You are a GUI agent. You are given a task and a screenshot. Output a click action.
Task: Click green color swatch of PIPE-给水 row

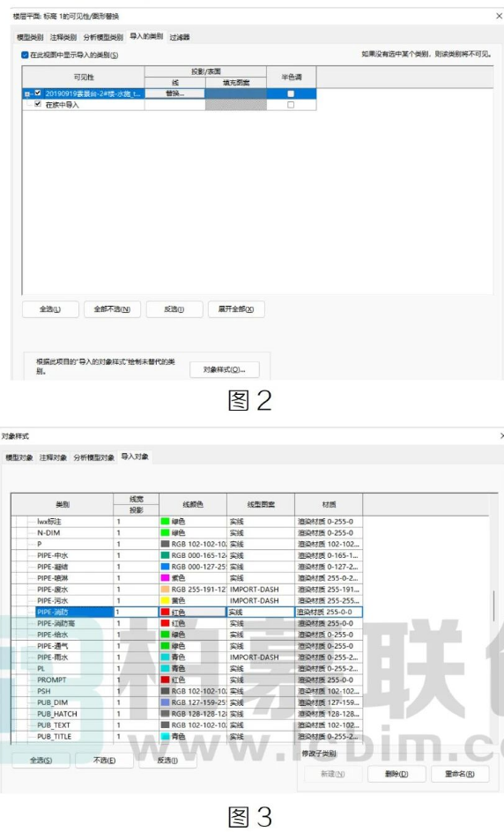[165, 635]
